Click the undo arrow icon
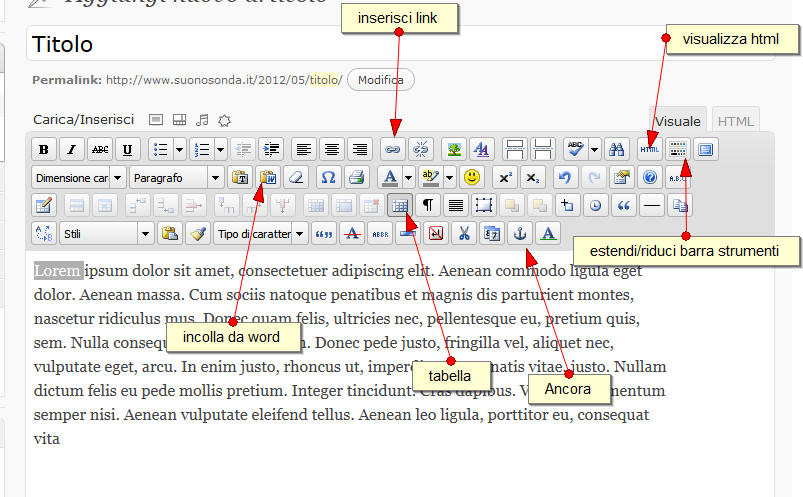 pyautogui.click(x=565, y=178)
